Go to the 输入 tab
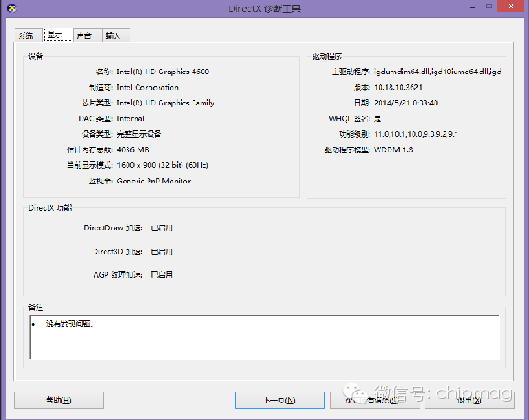This screenshot has height=420, width=529. pos(116,35)
